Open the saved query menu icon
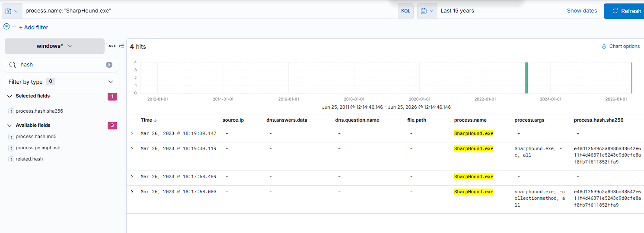The image size is (644, 233). [12, 11]
